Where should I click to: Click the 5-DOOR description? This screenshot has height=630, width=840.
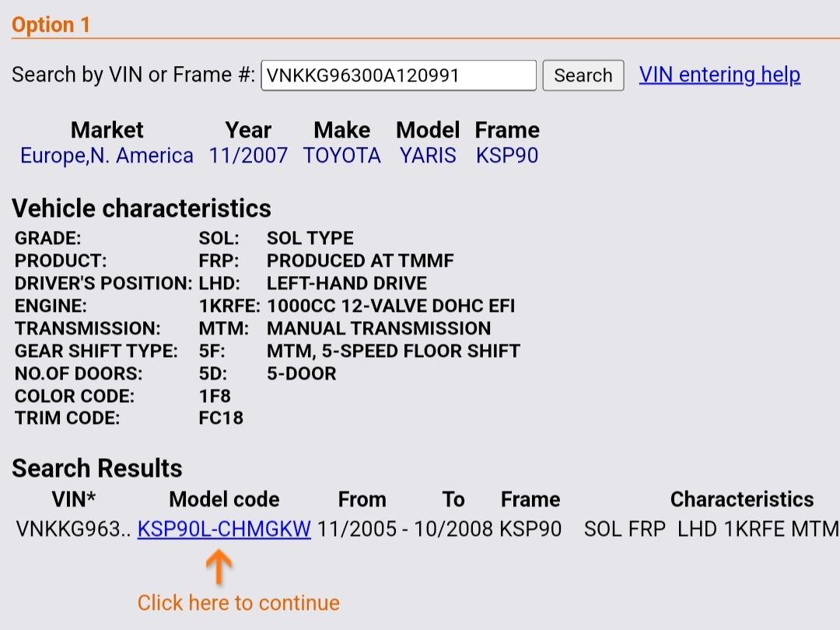click(302, 373)
